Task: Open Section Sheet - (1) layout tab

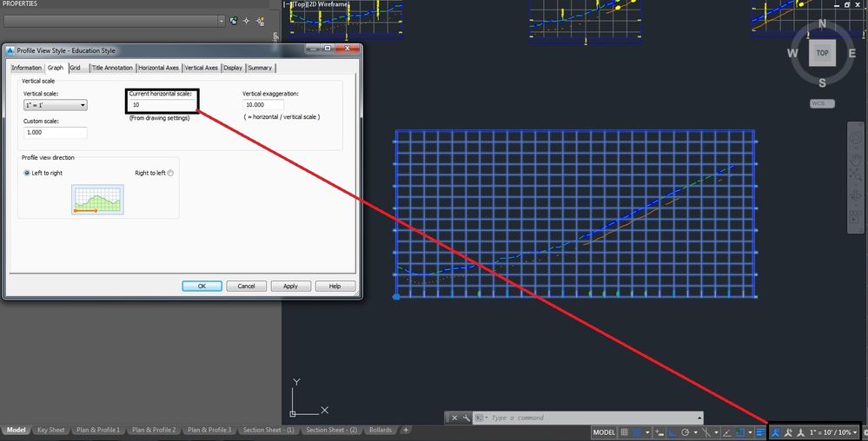Action: [268, 430]
